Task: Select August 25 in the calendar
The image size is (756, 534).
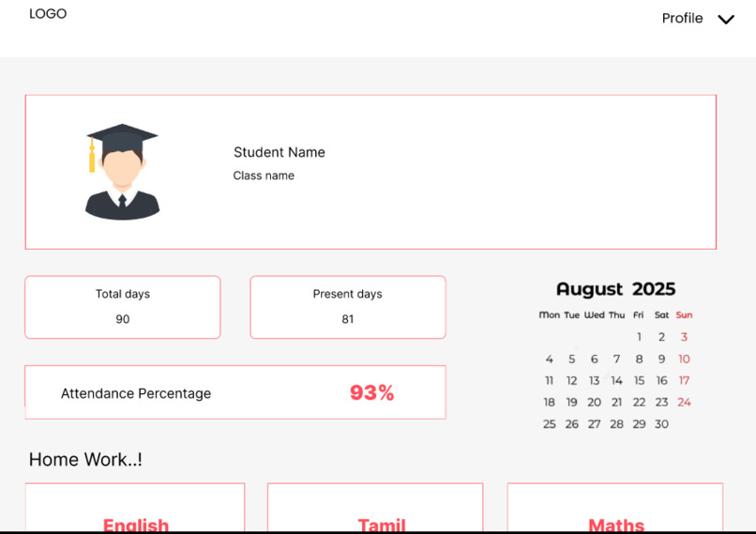Action: (x=549, y=424)
